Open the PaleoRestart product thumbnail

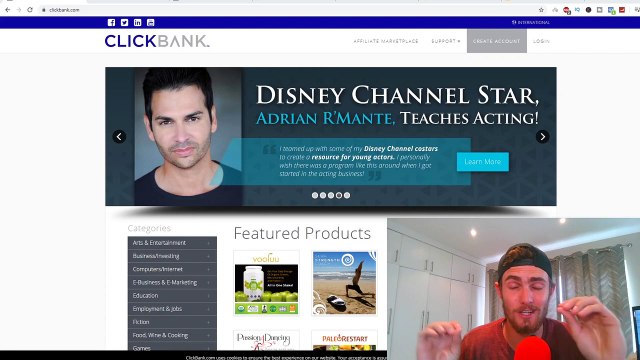pyautogui.click(x=344, y=340)
